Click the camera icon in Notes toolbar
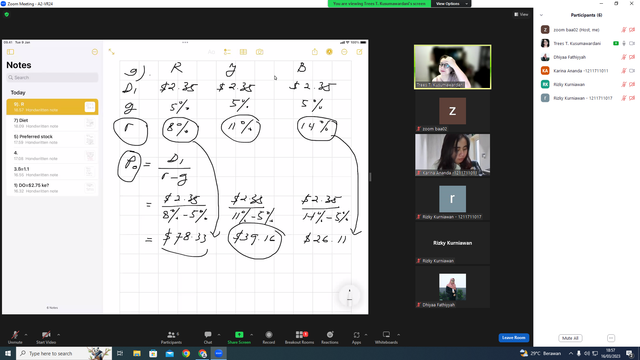Screen dimensions: 640x360 260,52
